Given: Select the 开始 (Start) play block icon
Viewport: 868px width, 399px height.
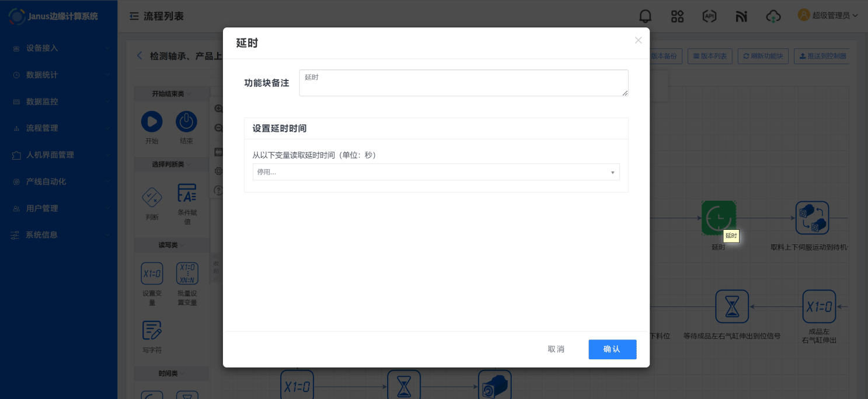Looking at the screenshot, I should coord(152,122).
